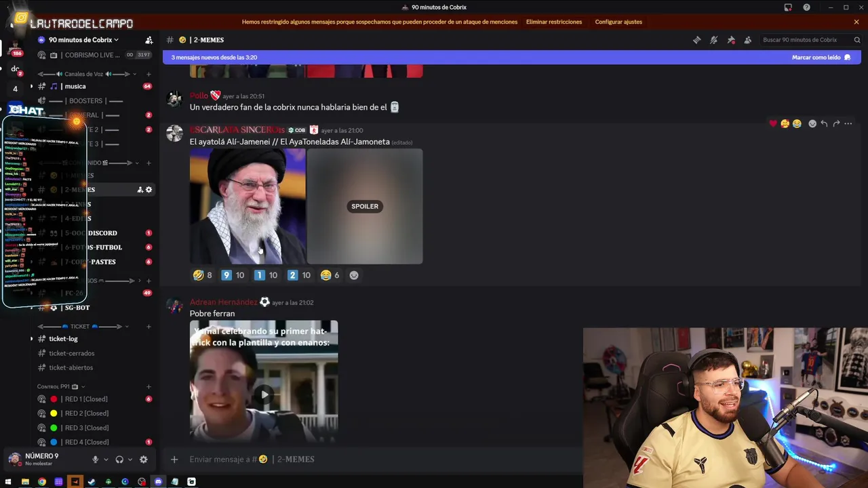Open channel settings gear for 2-MEMES
868x488 pixels.
[x=149, y=190]
